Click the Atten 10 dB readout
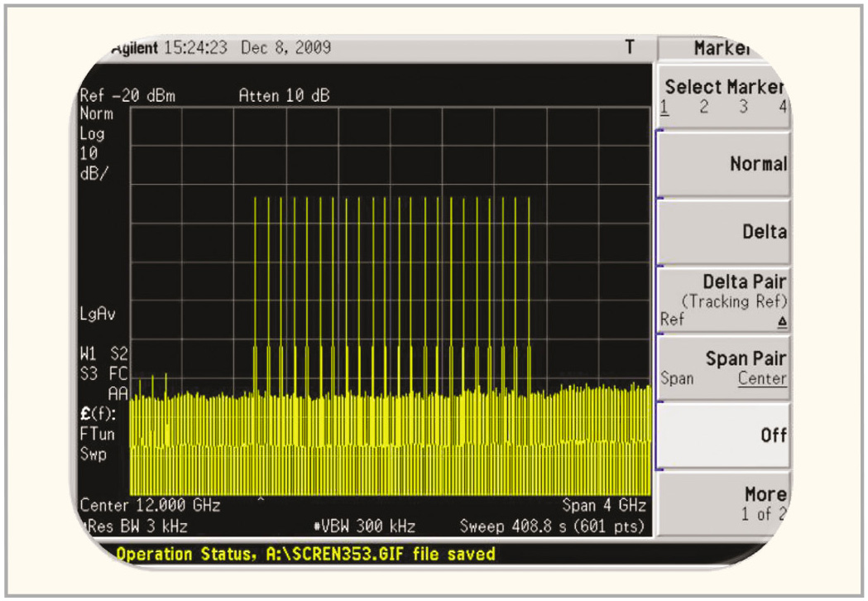The height and width of the screenshot is (601, 868). (x=284, y=97)
